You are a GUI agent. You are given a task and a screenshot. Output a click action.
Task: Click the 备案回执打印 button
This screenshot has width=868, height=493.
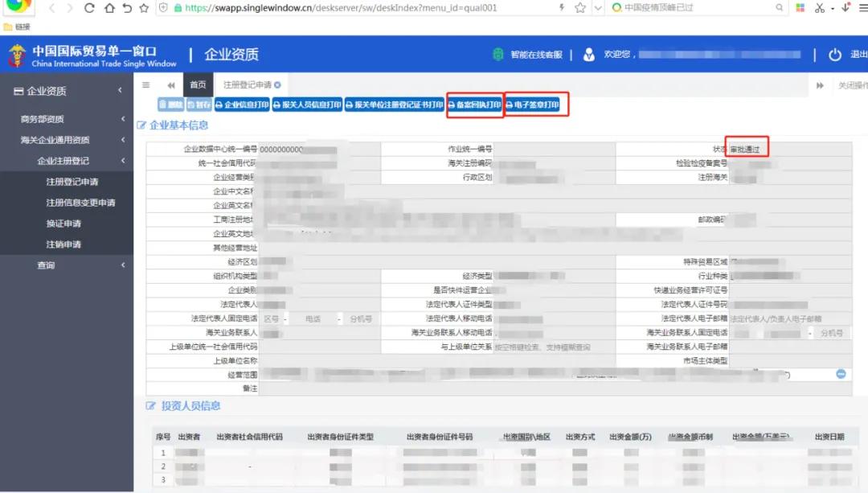click(474, 105)
